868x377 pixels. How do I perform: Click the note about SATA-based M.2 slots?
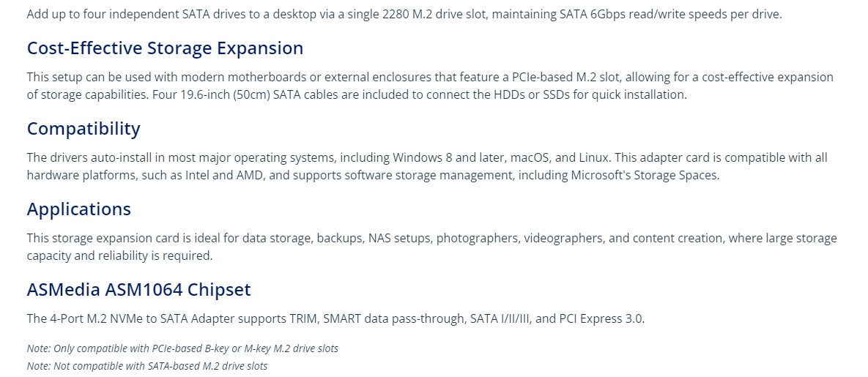(147, 367)
